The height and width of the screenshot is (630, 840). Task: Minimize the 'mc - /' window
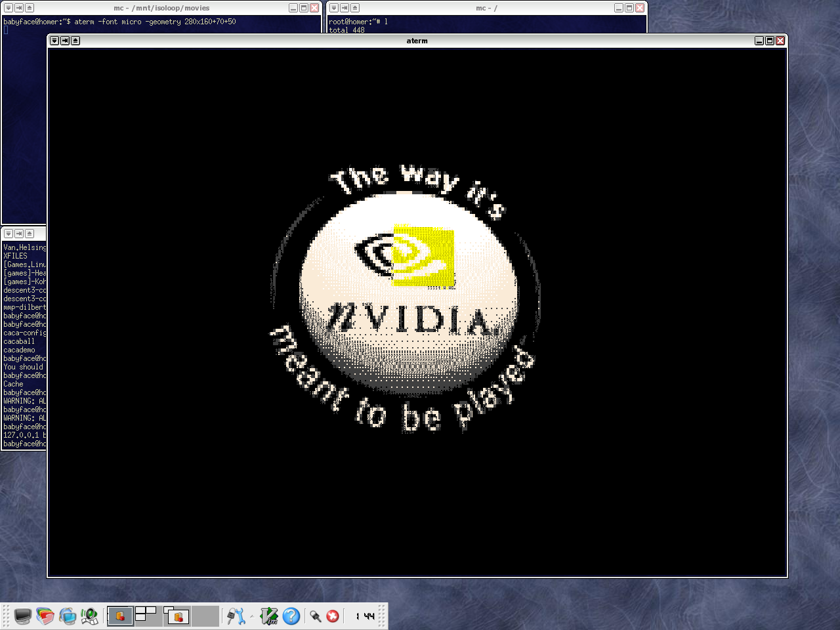click(619, 8)
